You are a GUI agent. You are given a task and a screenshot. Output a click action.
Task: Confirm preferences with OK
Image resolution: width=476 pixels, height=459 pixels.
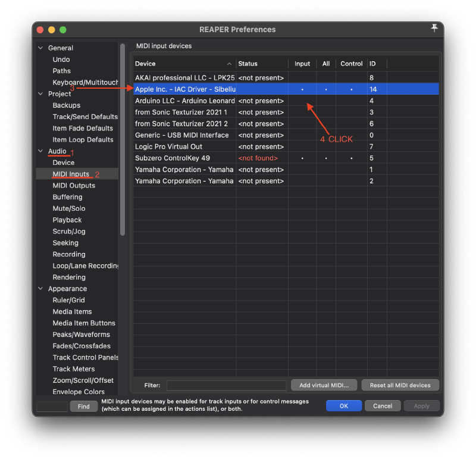[344, 406]
